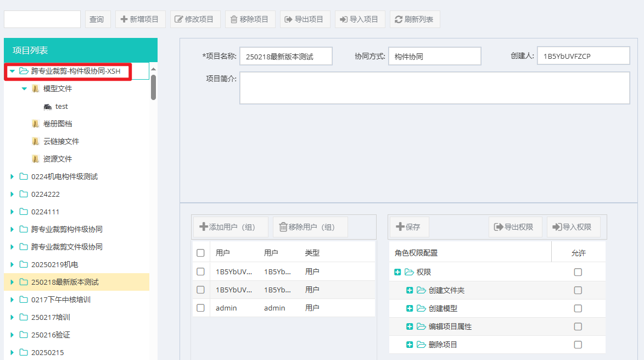
Task: Click the 导出权限 export permissions button
Action: coord(514,227)
